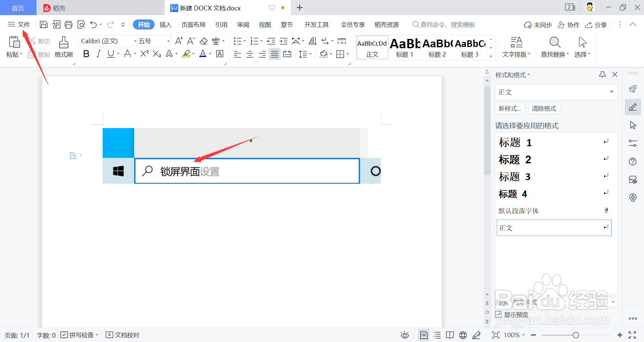Pin the 样式和格式 panel

[602, 74]
